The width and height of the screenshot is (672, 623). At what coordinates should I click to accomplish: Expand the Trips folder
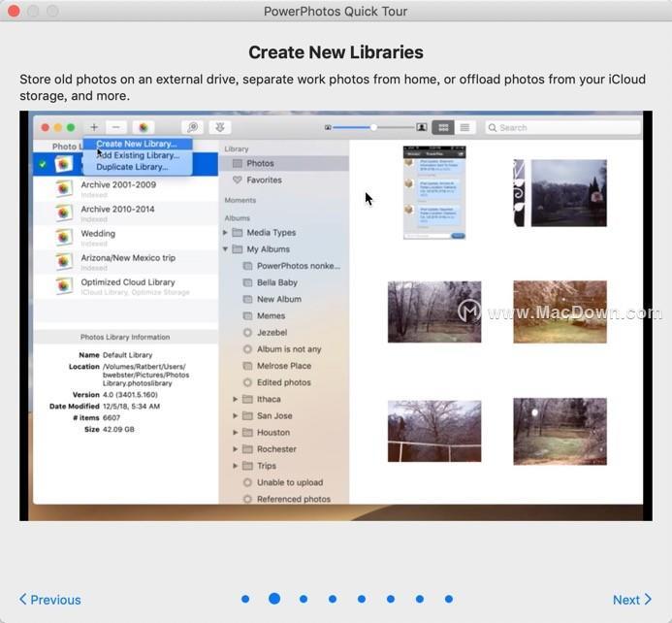(235, 466)
